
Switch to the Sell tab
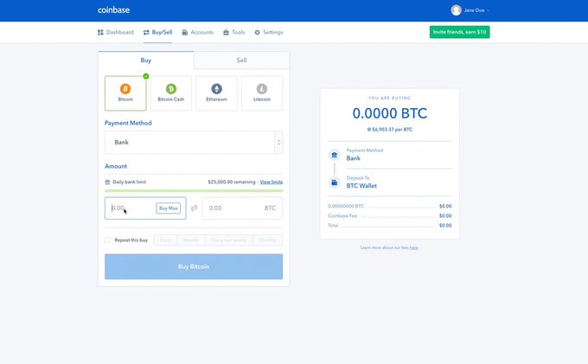pos(241,60)
